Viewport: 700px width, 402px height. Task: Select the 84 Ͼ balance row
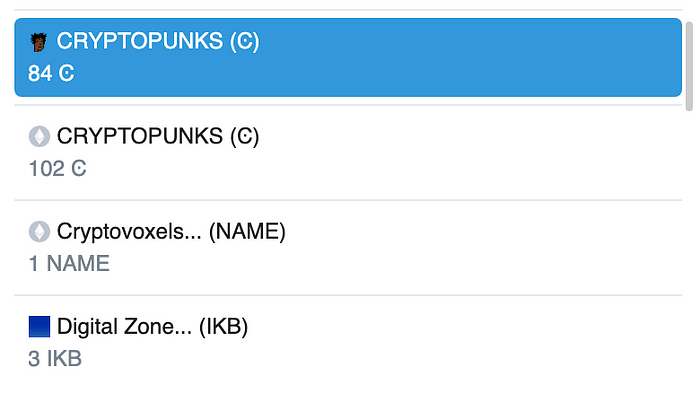point(51,73)
